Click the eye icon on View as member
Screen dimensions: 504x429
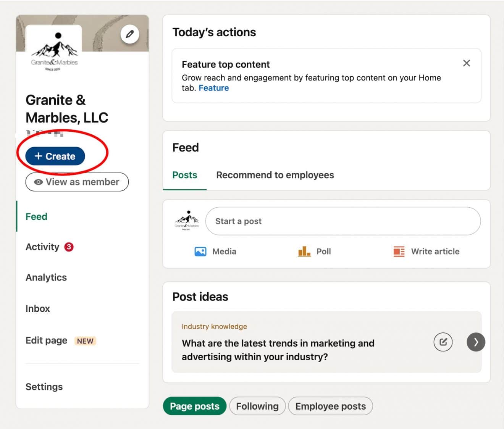(x=37, y=182)
